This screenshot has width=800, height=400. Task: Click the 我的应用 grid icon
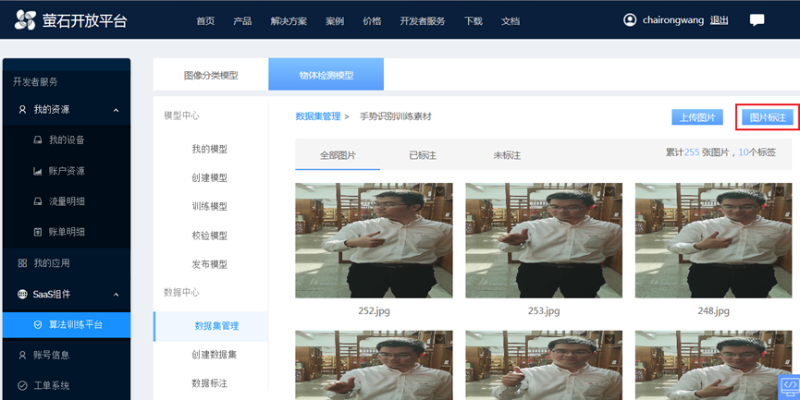coord(22,262)
